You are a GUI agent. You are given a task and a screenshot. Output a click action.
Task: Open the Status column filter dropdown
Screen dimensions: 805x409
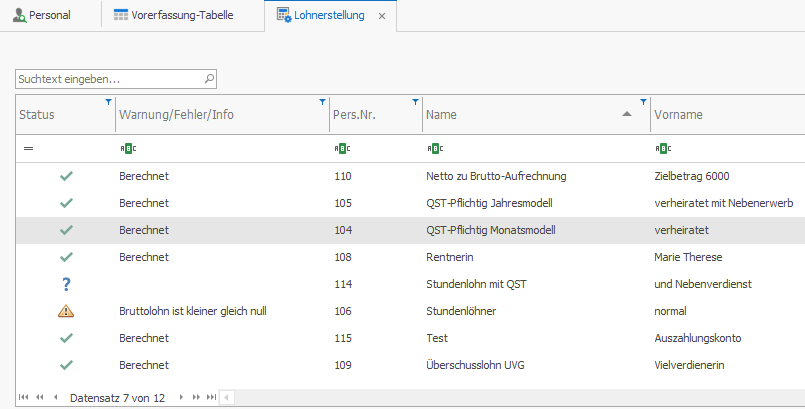click(109, 102)
